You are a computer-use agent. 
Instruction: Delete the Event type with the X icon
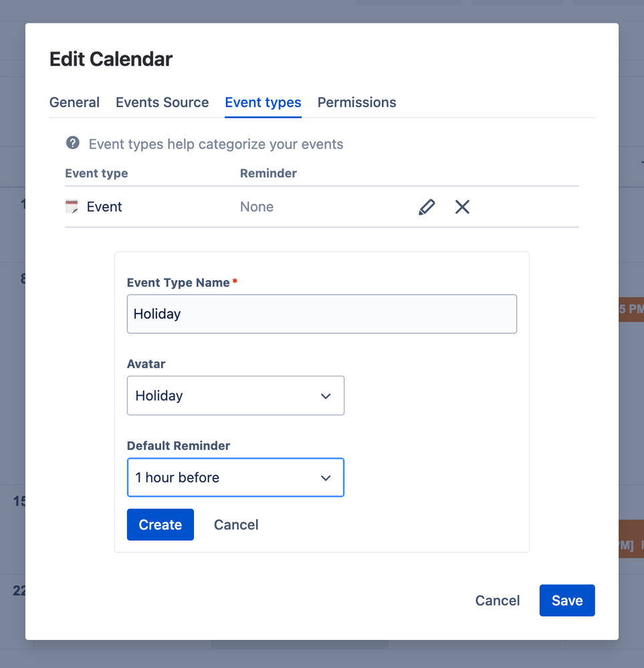coord(462,207)
